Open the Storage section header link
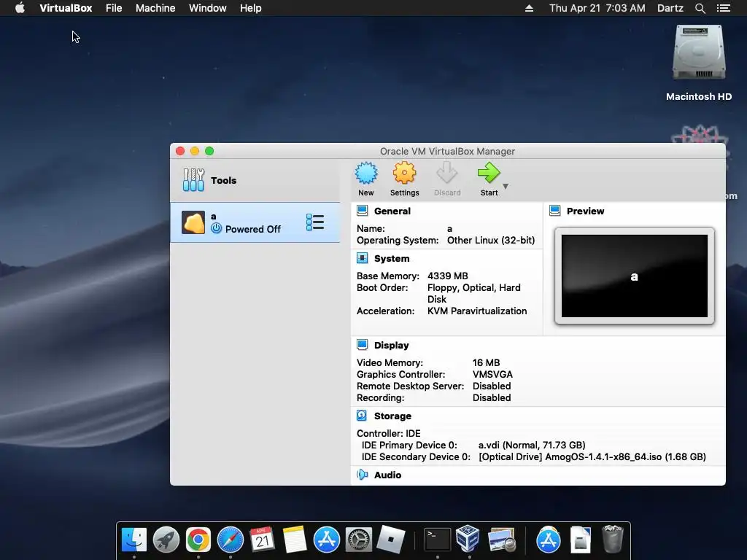 [x=392, y=416]
